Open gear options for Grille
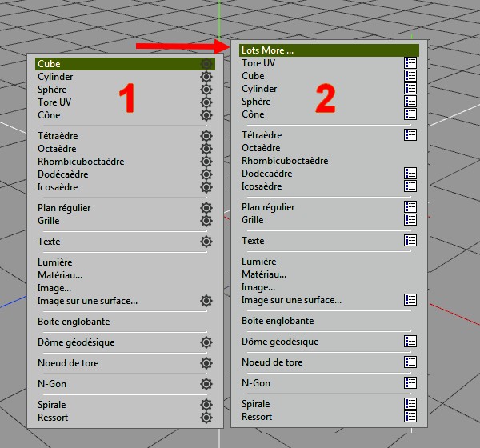 click(x=206, y=221)
